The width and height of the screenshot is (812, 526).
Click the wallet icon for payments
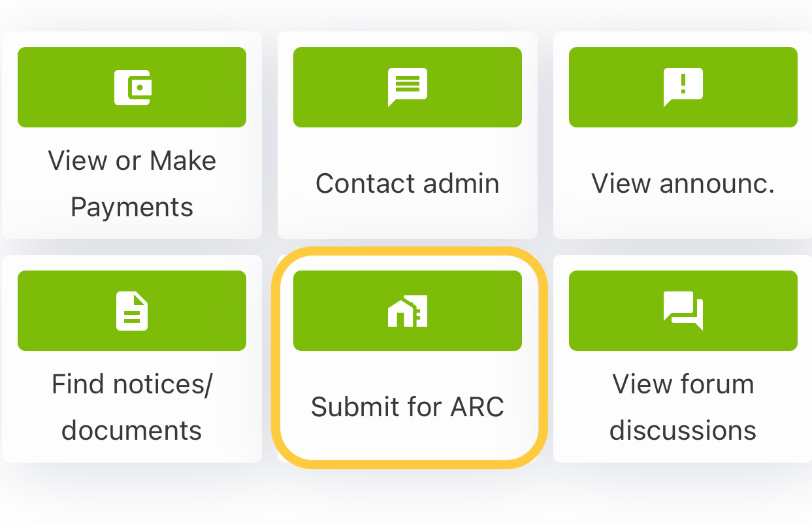point(133,87)
